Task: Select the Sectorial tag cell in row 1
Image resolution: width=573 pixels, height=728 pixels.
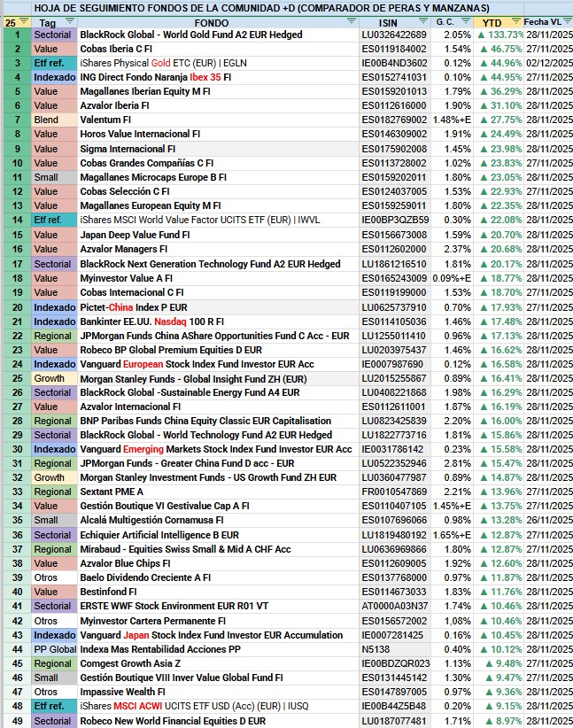Action: click(x=51, y=35)
